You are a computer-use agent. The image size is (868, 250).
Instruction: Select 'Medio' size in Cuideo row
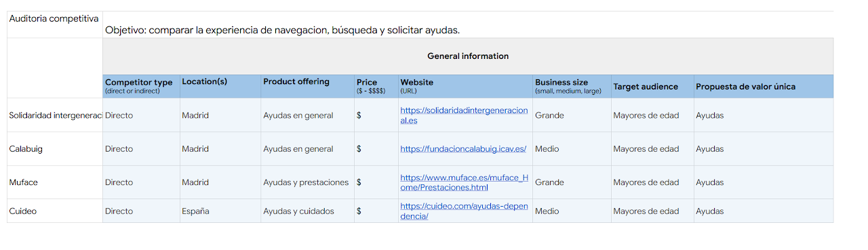coord(572,211)
